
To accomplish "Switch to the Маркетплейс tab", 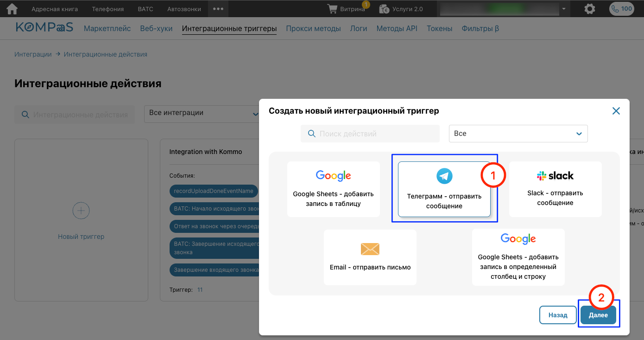I will [x=107, y=29].
